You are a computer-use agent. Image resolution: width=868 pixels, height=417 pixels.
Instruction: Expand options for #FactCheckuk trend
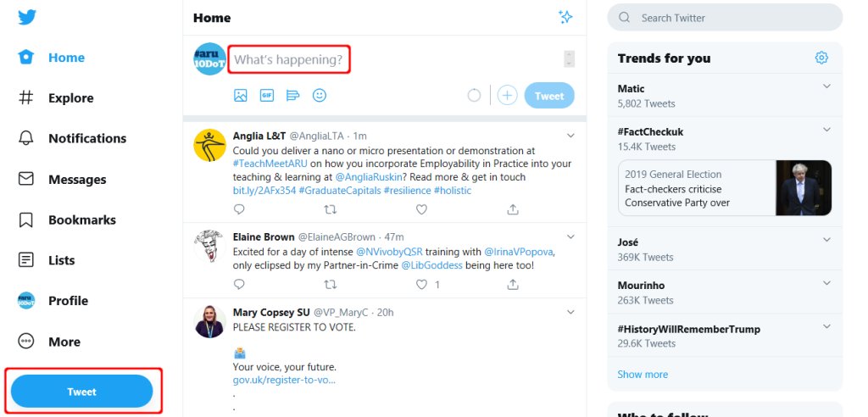tap(826, 130)
